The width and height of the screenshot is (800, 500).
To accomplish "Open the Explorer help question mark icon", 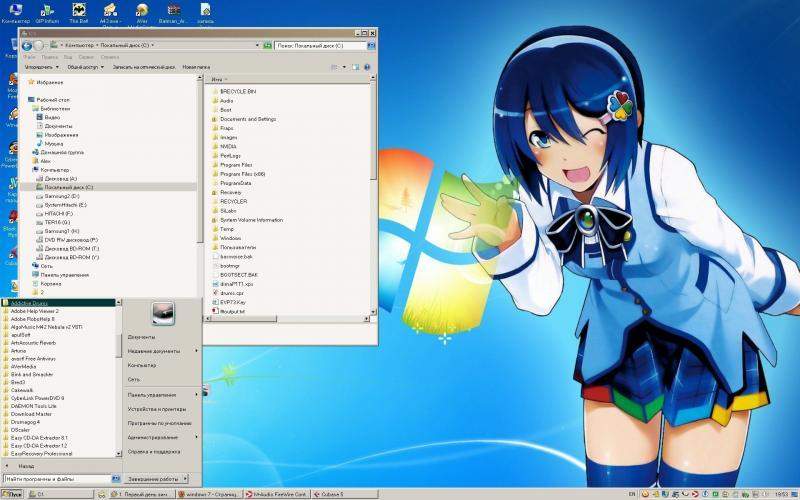I will (x=370, y=67).
